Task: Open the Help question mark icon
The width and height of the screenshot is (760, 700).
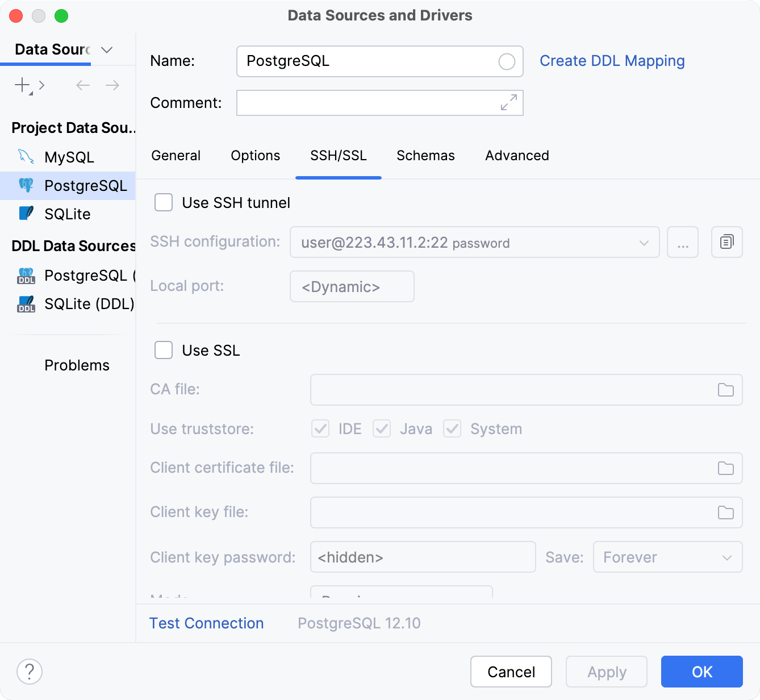Action: tap(30, 672)
